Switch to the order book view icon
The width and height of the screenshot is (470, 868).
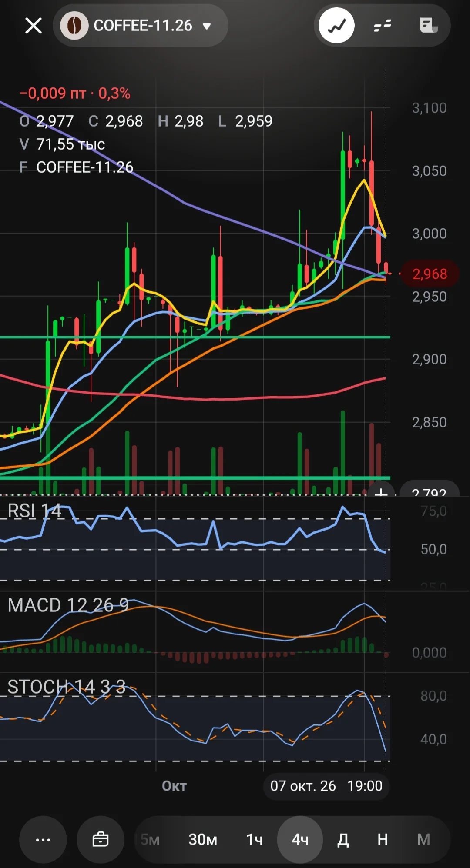click(x=383, y=26)
